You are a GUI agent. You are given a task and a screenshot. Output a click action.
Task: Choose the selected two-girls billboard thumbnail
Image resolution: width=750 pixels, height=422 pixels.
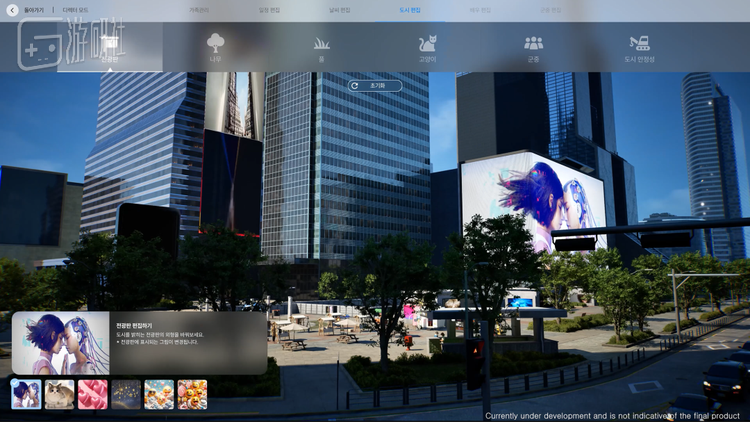pyautogui.click(x=26, y=394)
